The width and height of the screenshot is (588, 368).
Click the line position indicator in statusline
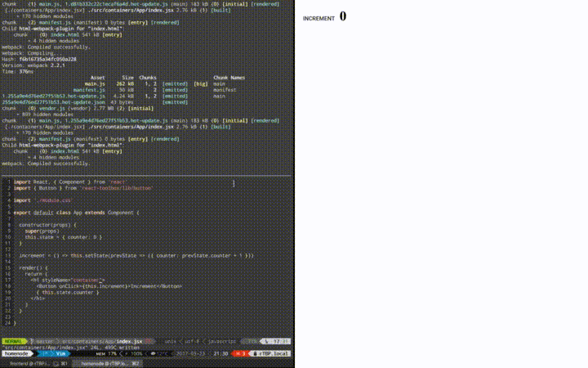pyautogui.click(x=276, y=341)
